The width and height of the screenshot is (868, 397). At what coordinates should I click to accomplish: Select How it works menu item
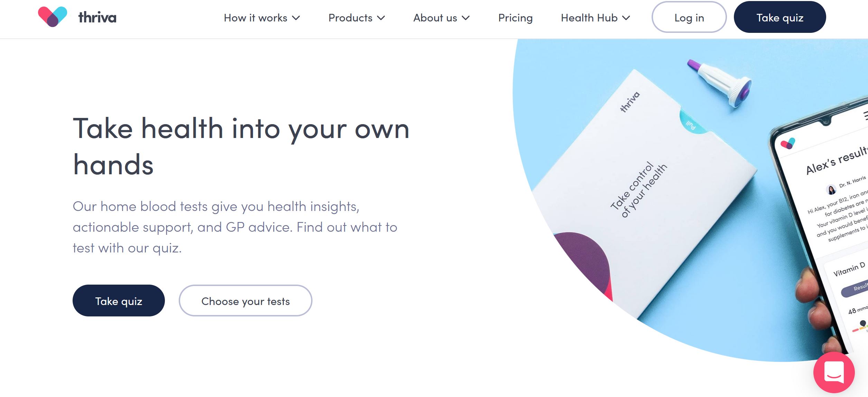pos(255,18)
